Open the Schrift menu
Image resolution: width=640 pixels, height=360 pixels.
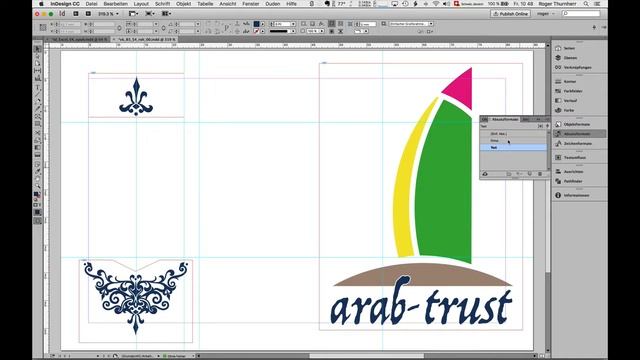162,4
